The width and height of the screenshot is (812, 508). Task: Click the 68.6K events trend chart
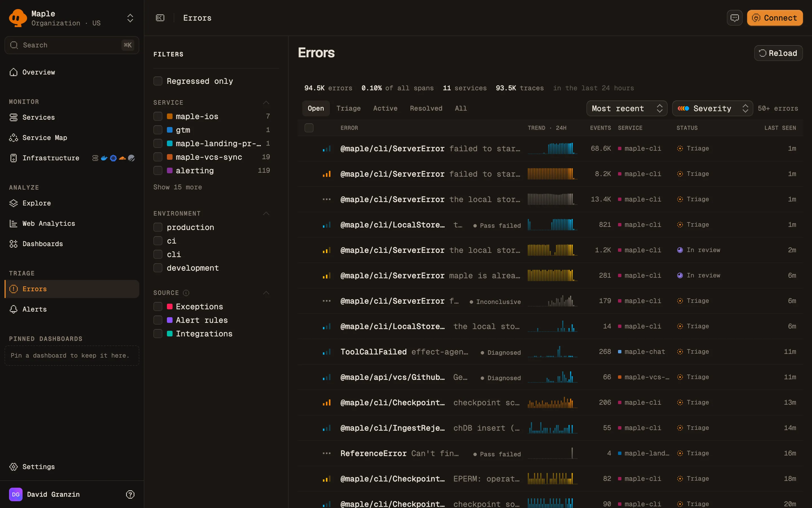point(552,148)
